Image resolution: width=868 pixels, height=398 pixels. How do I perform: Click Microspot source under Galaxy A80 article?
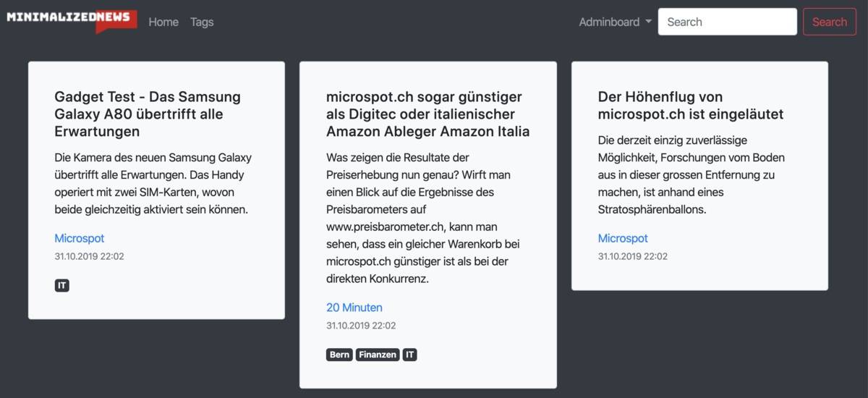(80, 238)
